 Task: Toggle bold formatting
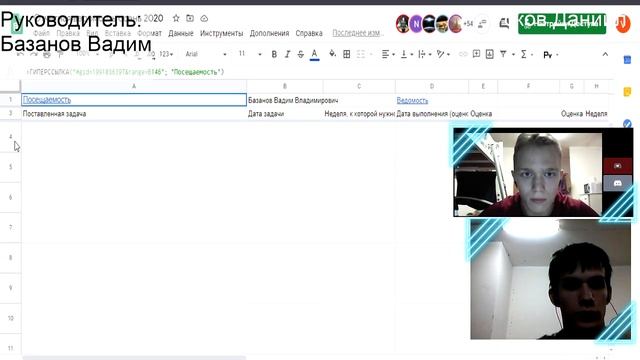click(274, 54)
